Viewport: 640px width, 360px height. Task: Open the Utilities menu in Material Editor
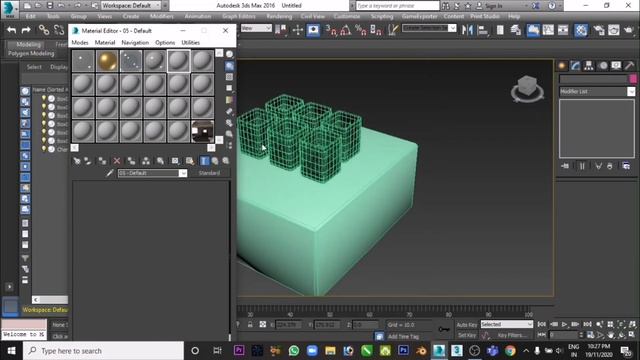click(191, 42)
